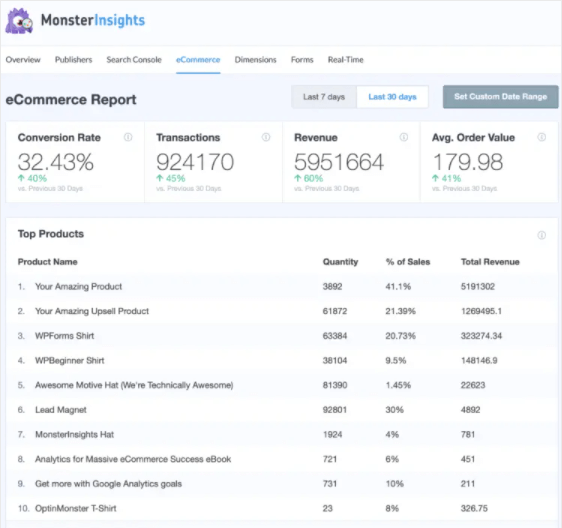Screen dimensions: 562x528
Task: Click quantity 3892 cell
Action: 333,287
